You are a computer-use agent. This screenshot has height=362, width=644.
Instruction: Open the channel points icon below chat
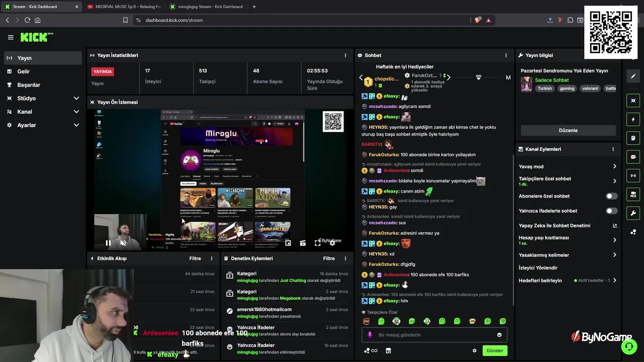tap(370, 350)
